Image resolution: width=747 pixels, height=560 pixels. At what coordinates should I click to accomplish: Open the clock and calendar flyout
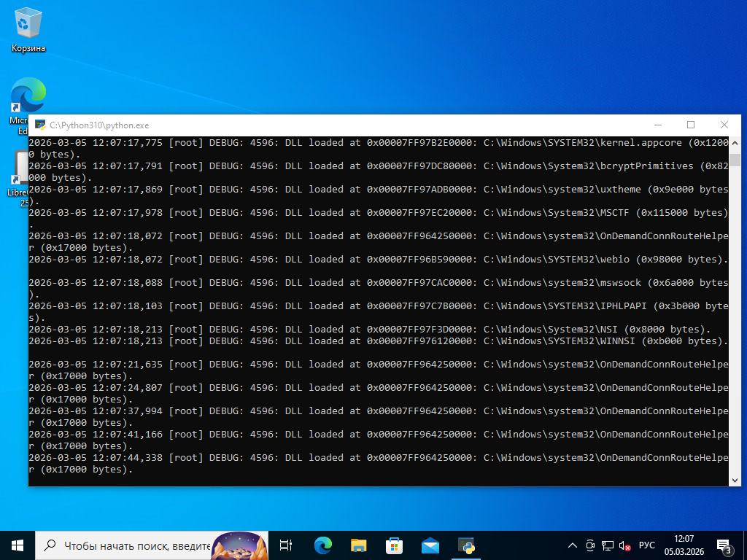click(684, 545)
